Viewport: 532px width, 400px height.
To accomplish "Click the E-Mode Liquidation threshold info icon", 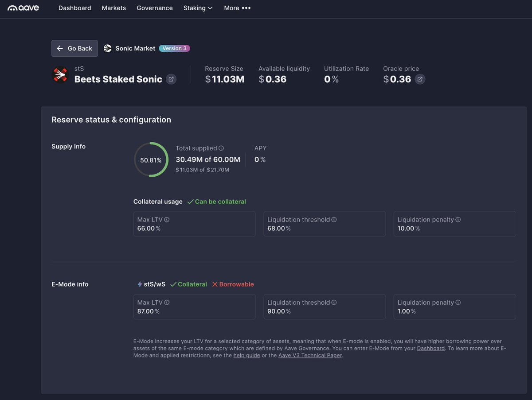I will tap(334, 303).
